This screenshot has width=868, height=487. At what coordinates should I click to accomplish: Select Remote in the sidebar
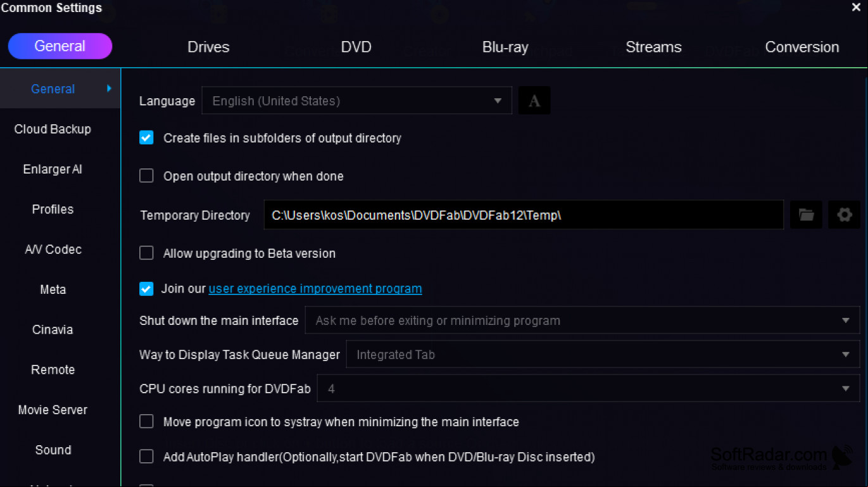pyautogui.click(x=53, y=370)
